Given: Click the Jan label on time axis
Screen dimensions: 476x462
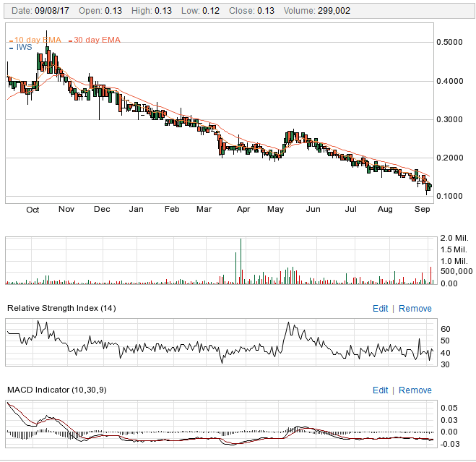Looking at the screenshot, I should click(136, 210).
